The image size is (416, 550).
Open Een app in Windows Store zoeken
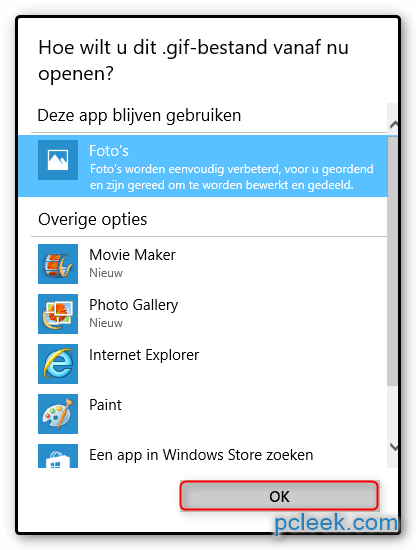[201, 455]
